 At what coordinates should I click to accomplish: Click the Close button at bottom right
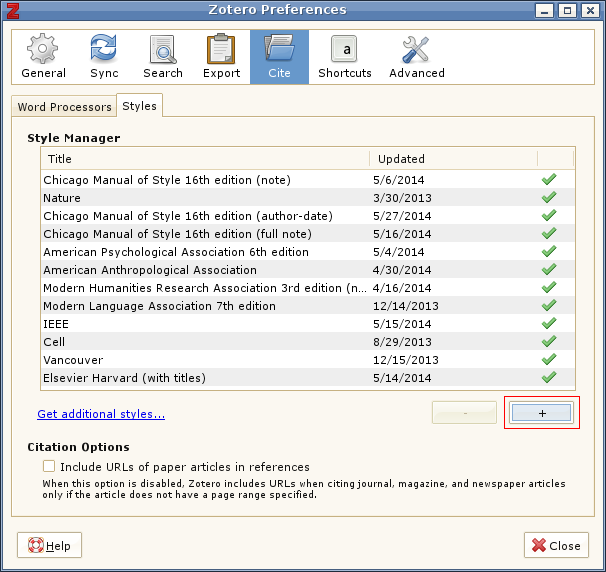555,546
